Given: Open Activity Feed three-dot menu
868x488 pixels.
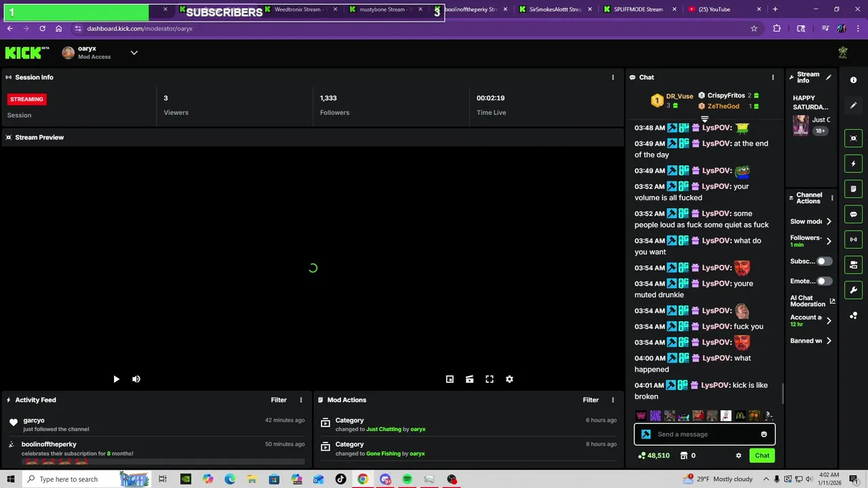Looking at the screenshot, I should pyautogui.click(x=301, y=400).
